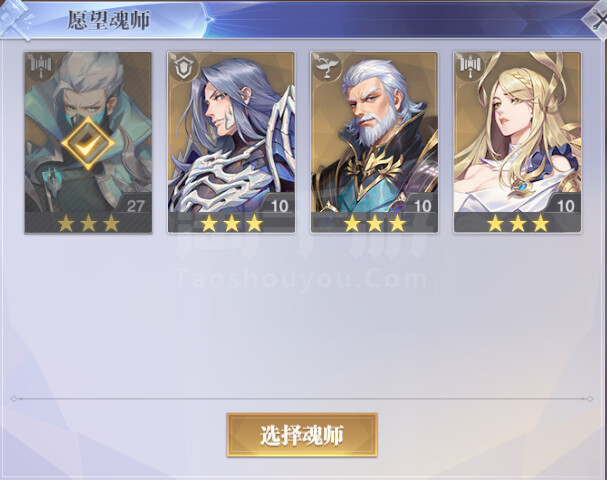This screenshot has height=480, width=607.
Task: Click the three stars under the masked character
Action: click(88, 223)
